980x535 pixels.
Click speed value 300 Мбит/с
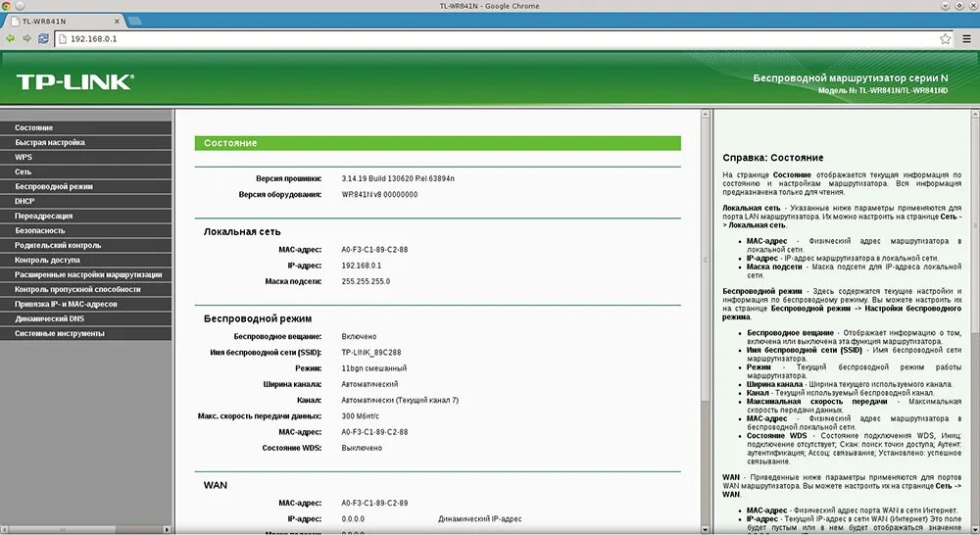pyautogui.click(x=360, y=416)
